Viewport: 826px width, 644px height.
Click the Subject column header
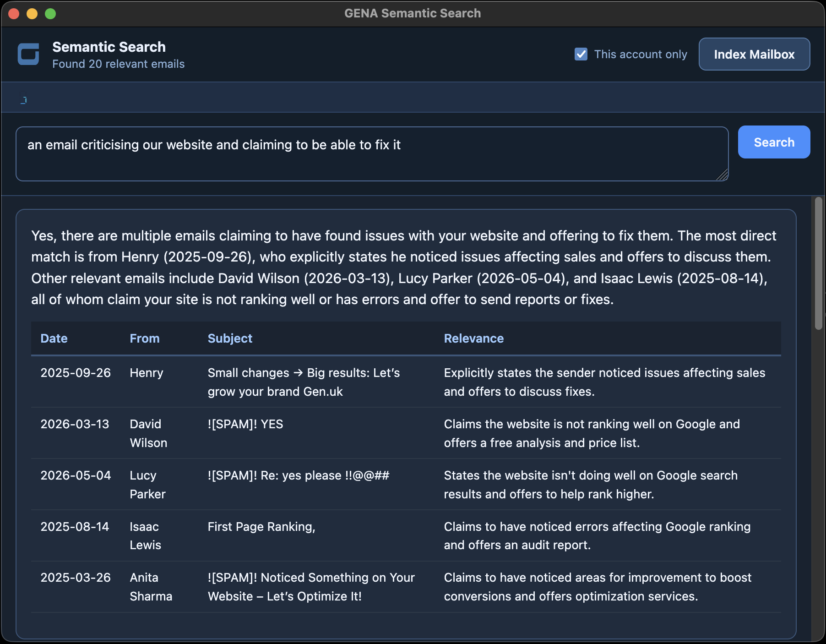[230, 338]
